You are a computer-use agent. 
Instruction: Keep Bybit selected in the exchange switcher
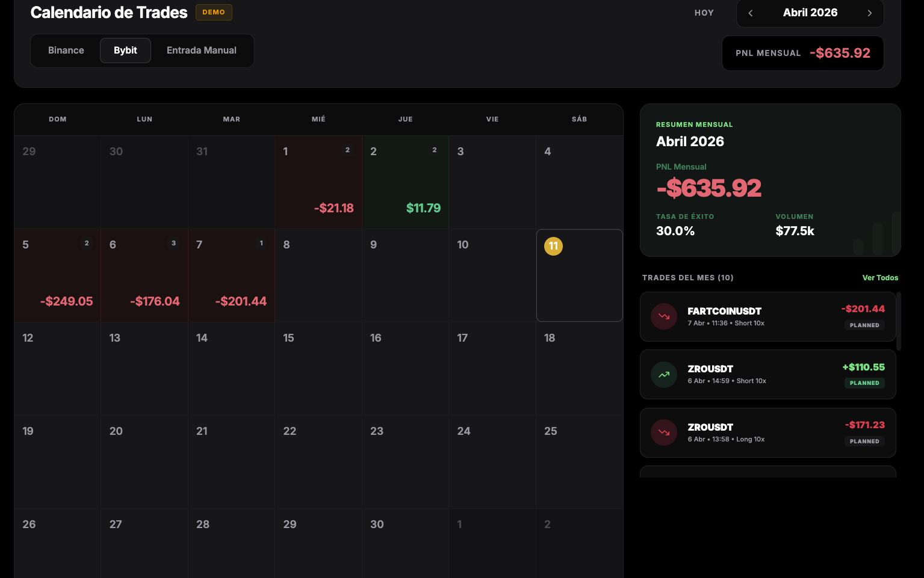tap(125, 51)
